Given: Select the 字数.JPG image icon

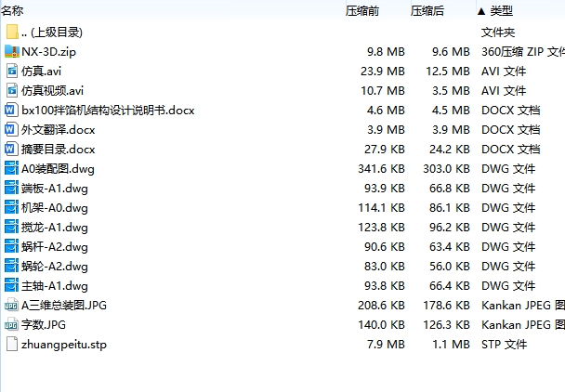Looking at the screenshot, I should (x=11, y=324).
